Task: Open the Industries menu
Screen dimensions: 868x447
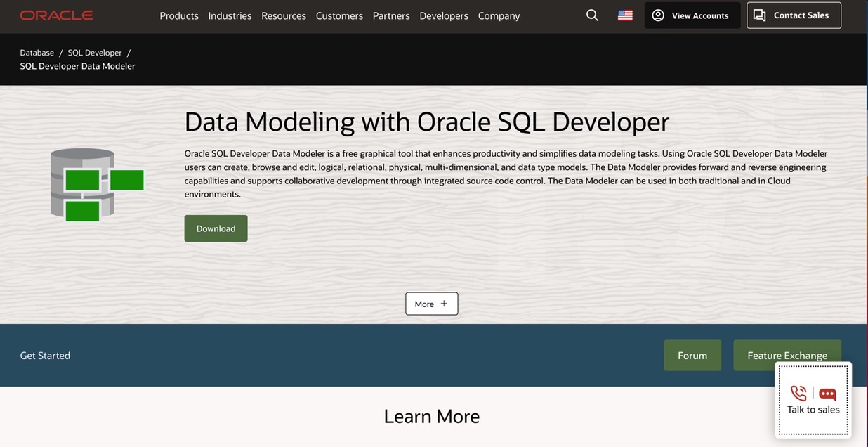Action: (x=230, y=15)
